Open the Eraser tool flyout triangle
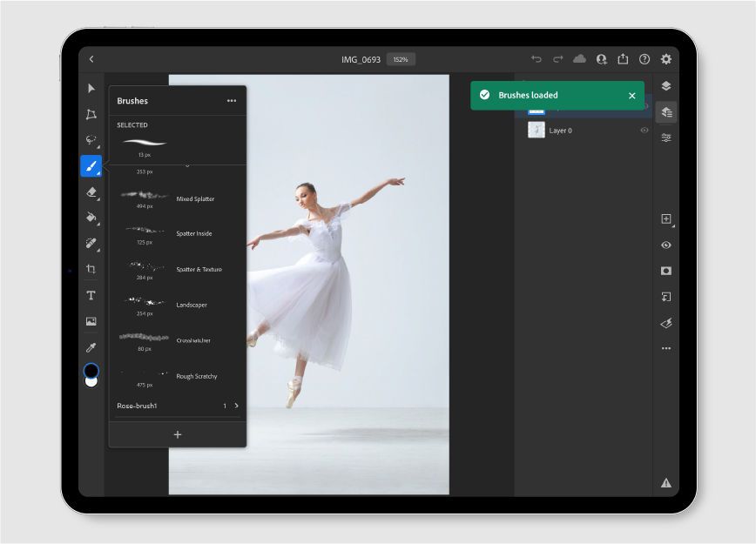Screen dimensions: 756x544 point(98,198)
